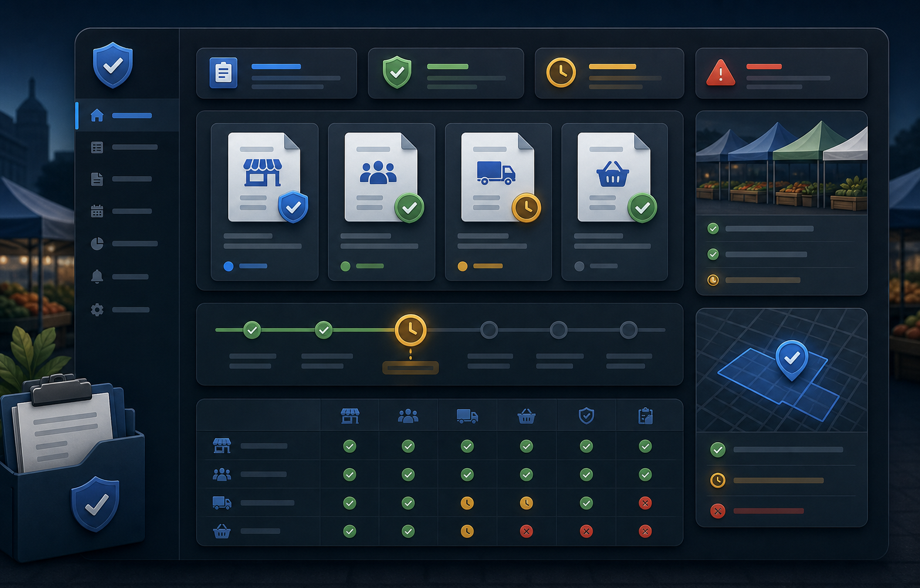Select the basket table row icon

(222, 531)
